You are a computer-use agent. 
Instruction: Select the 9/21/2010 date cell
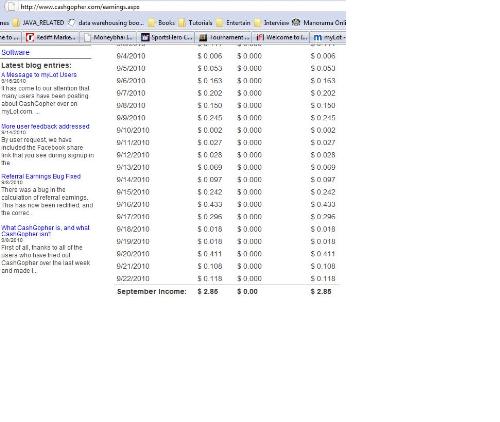point(133,266)
